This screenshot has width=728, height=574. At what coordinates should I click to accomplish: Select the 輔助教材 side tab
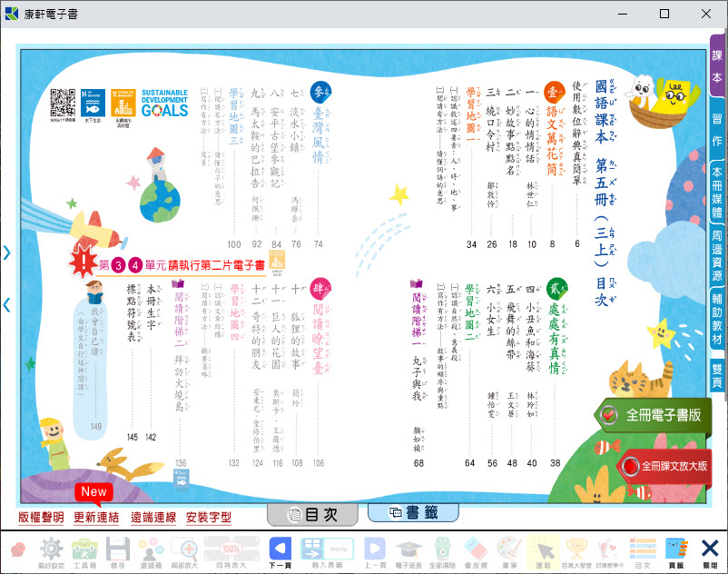tap(717, 320)
